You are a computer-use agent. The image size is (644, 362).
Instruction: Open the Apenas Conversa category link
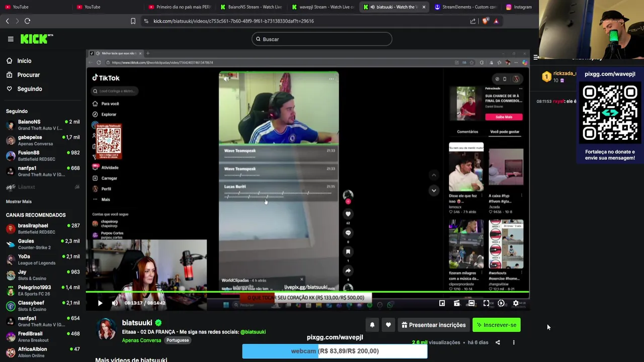pos(141,340)
